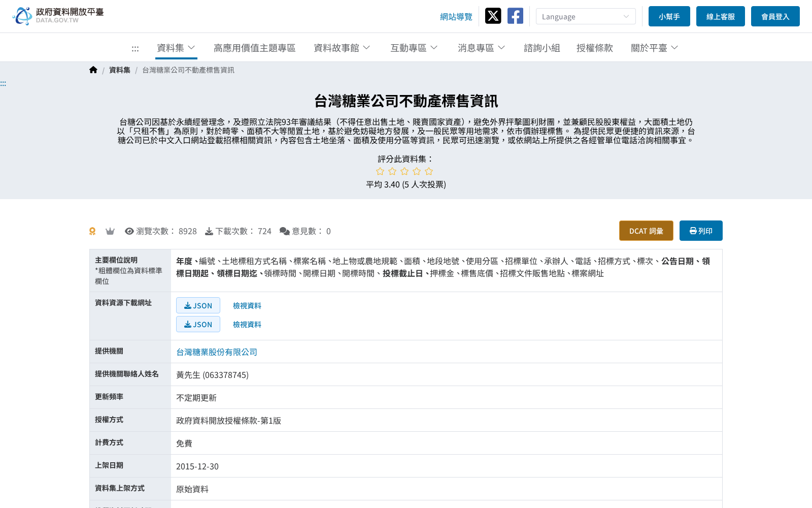Image resolution: width=812 pixels, height=508 pixels.
Task: Click the 會員登入 button
Action: tap(775, 16)
